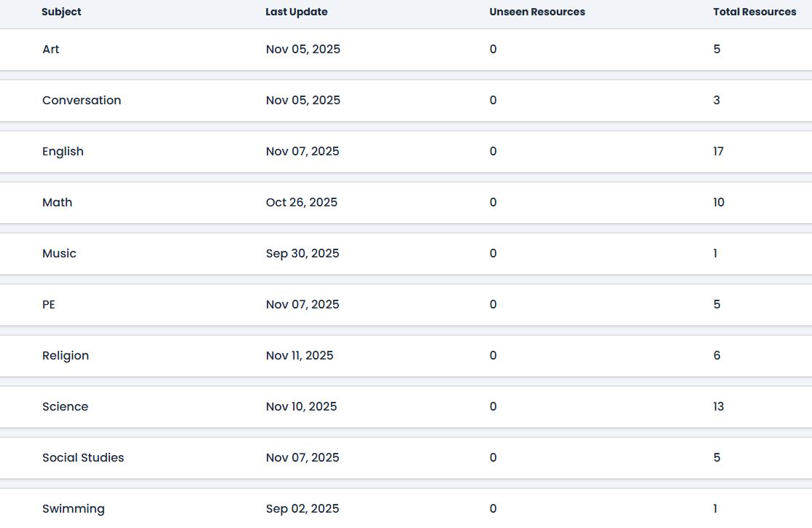
Task: Choose the Math subject row
Action: tap(57, 203)
